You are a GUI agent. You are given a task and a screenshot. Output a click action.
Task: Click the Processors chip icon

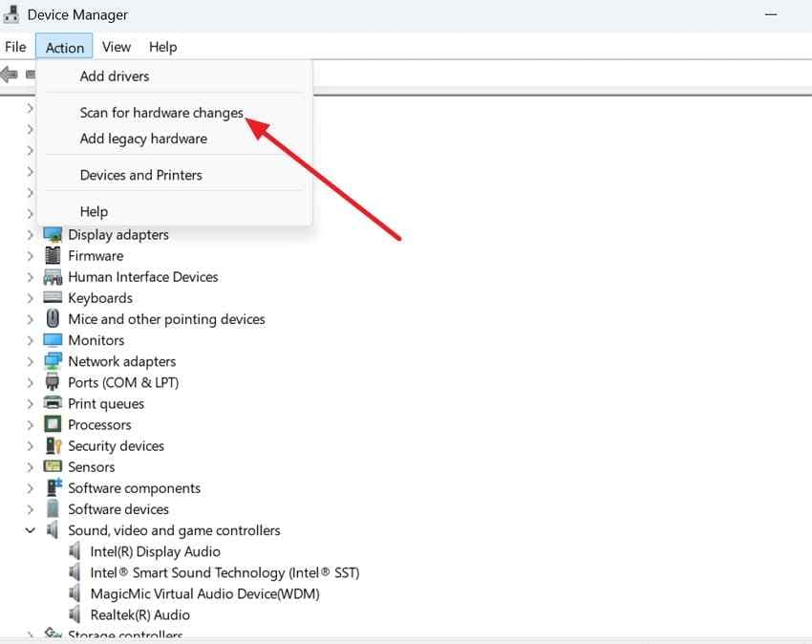pyautogui.click(x=53, y=424)
